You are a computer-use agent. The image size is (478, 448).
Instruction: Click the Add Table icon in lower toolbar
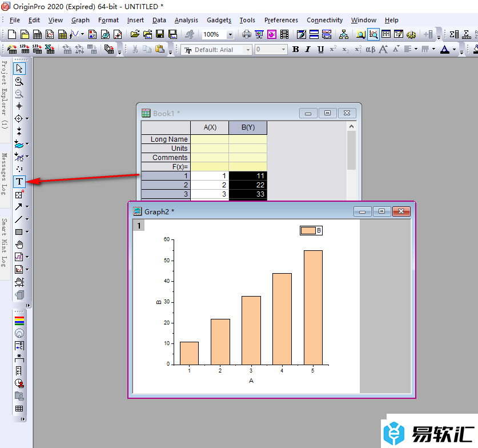[x=19, y=409]
